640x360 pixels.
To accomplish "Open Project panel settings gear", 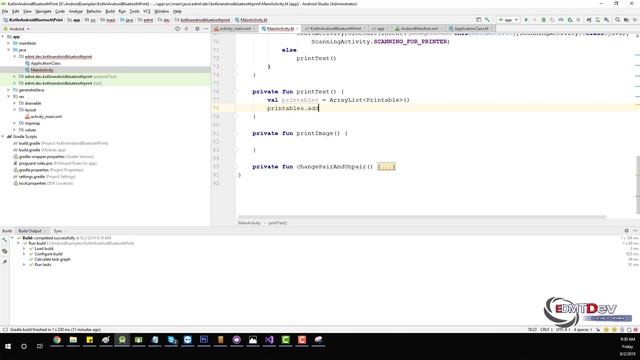I will click(197, 29).
